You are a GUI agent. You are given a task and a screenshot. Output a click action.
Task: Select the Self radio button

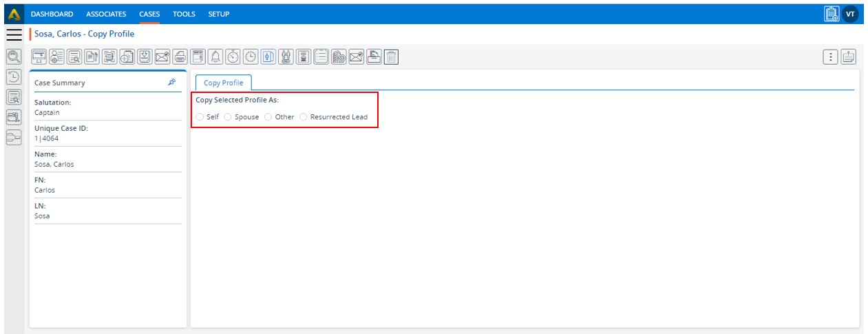tap(200, 117)
